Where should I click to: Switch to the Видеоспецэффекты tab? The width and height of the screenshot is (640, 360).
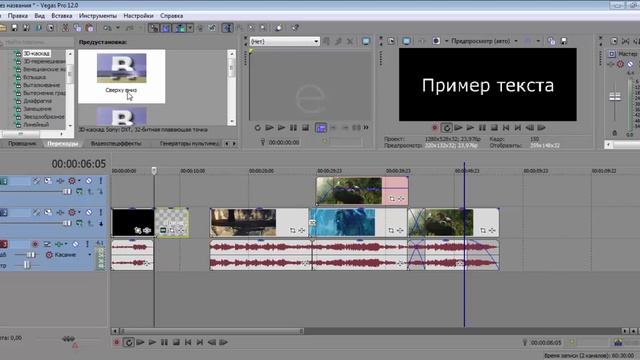[116, 143]
